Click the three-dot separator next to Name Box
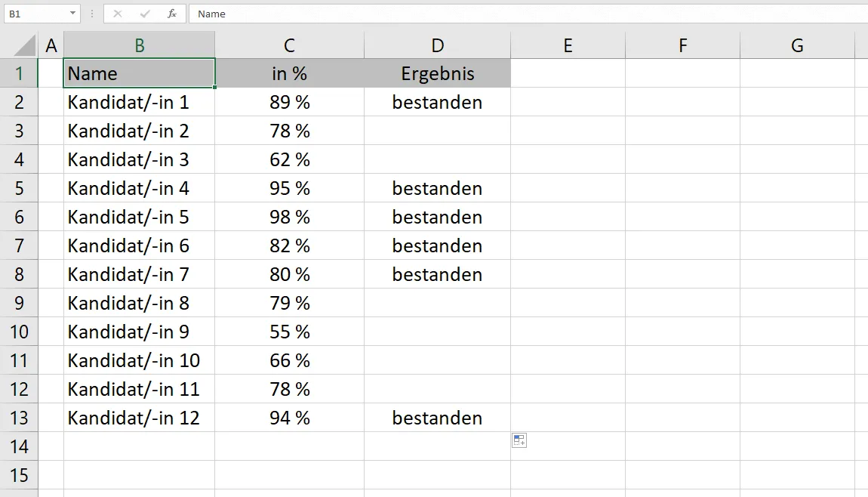The width and height of the screenshot is (868, 497). coord(91,14)
